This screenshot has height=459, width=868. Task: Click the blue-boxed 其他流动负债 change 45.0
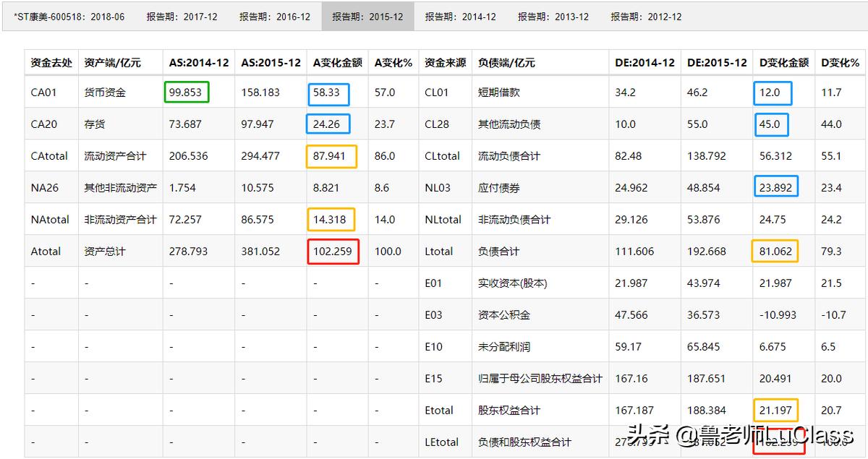(x=773, y=124)
